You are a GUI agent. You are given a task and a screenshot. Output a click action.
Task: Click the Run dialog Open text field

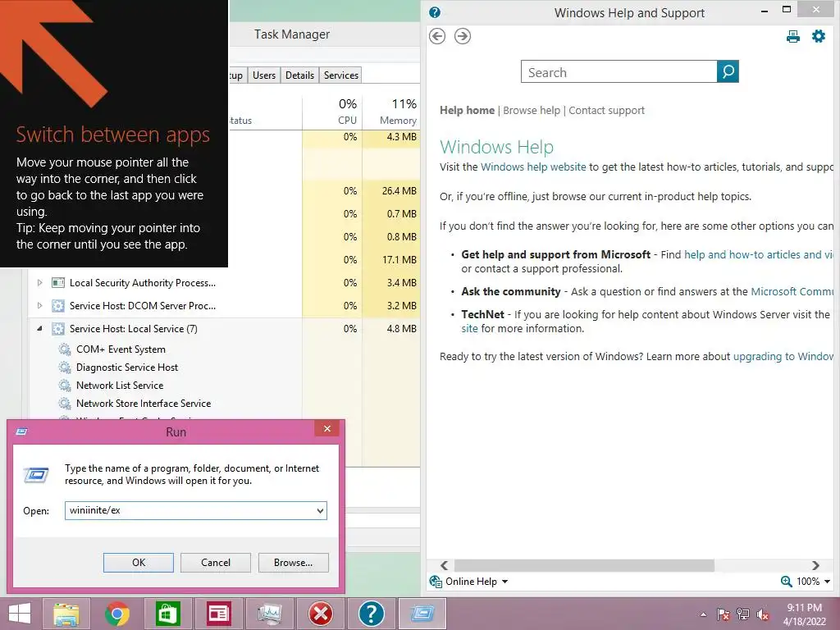click(191, 510)
